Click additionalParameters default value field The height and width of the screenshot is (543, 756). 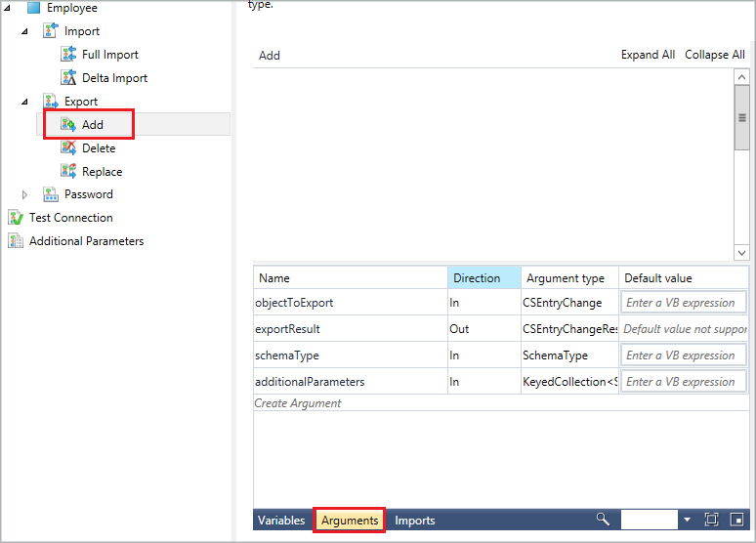[683, 382]
